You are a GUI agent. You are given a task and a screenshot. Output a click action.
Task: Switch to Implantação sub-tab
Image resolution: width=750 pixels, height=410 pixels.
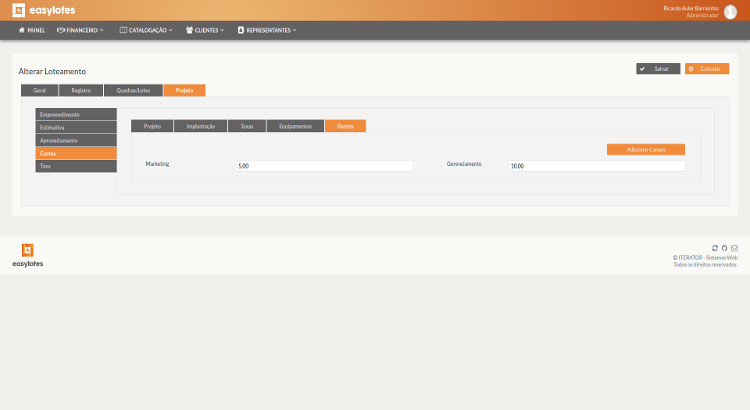(x=200, y=126)
